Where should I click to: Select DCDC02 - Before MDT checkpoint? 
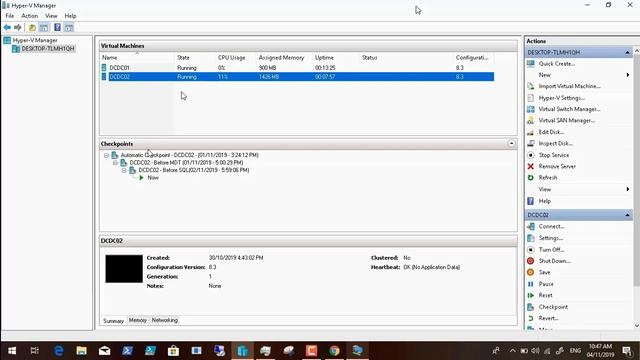tap(186, 162)
